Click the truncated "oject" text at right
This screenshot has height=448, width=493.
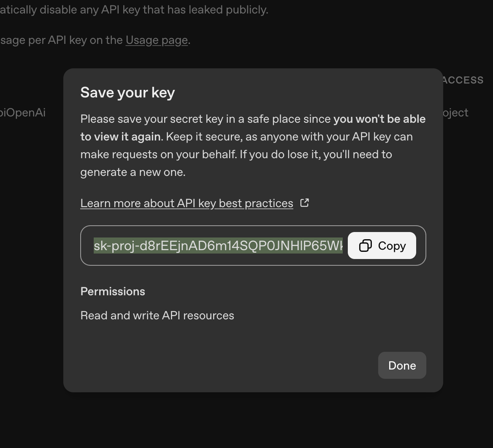(x=455, y=113)
